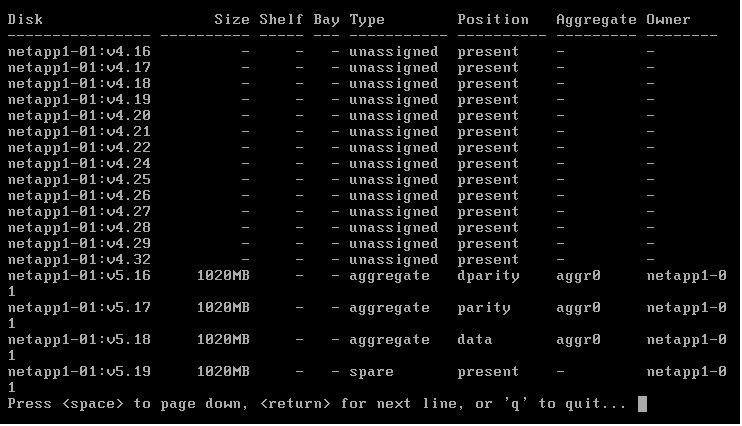Click owner netapp1-0 for disk v5.19
Screen dimensions: 742x426
coord(686,373)
